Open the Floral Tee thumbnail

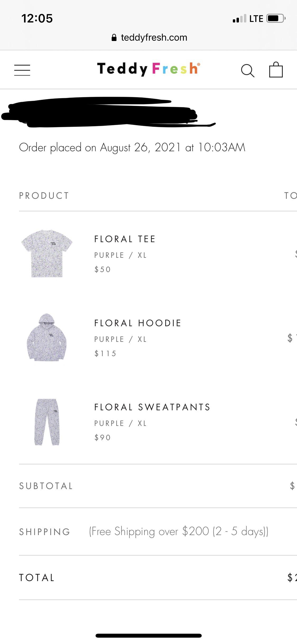47,253
